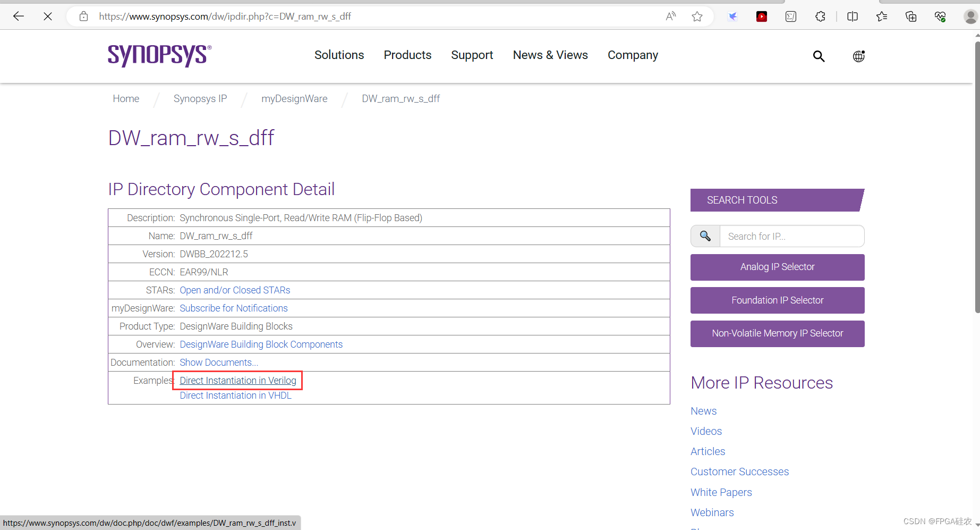Image resolution: width=980 pixels, height=530 pixels.
Task: Open Company menu
Action: (633, 55)
